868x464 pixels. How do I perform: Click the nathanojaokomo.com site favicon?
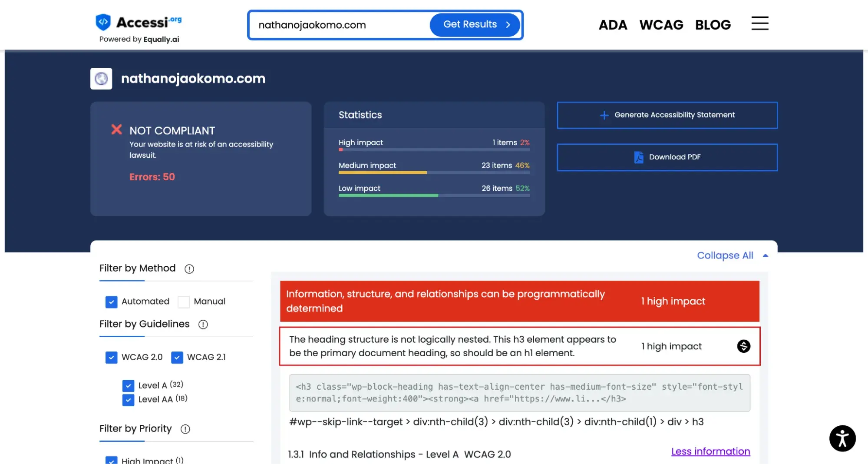[101, 79]
